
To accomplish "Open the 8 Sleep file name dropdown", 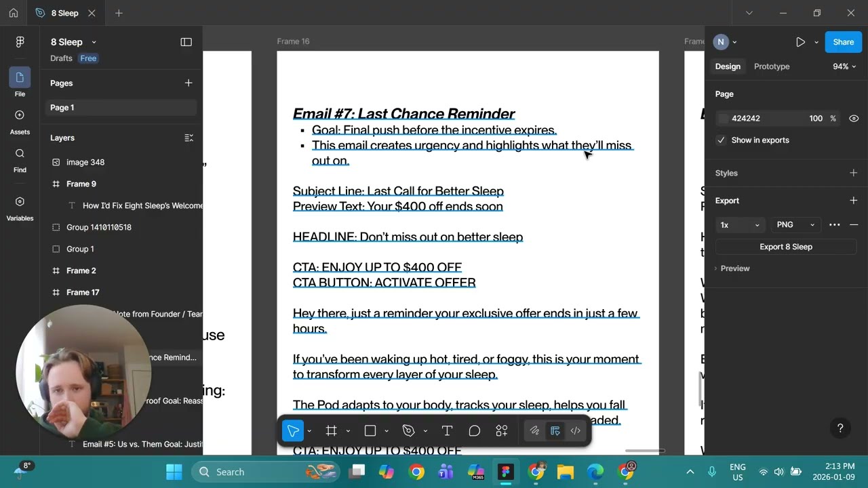I will [x=73, y=42].
